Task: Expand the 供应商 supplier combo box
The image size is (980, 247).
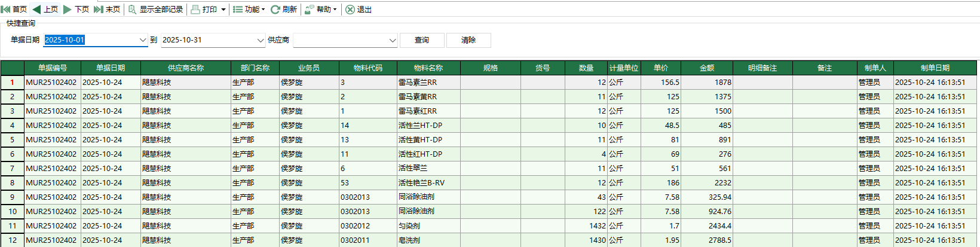Action: pos(393,40)
